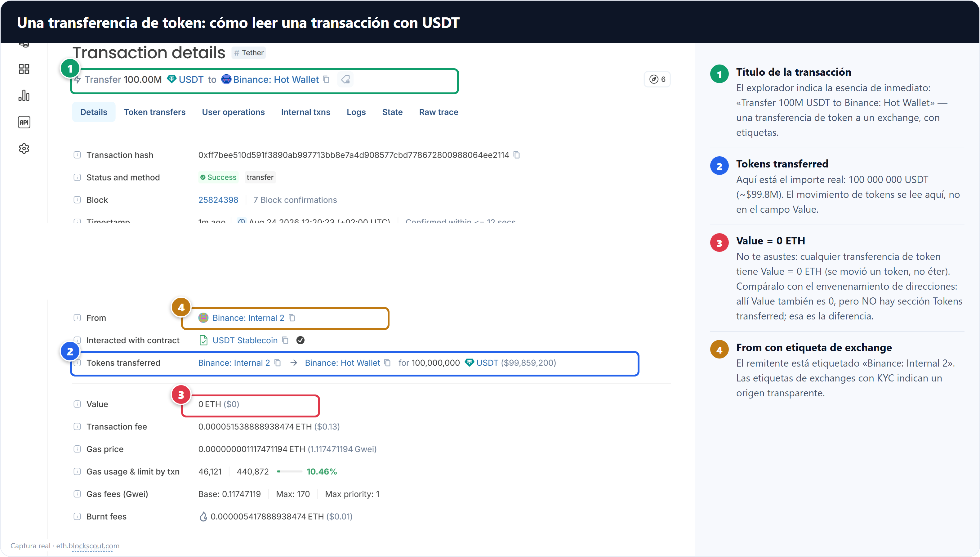
Task: Click the transfer method badge
Action: (260, 177)
